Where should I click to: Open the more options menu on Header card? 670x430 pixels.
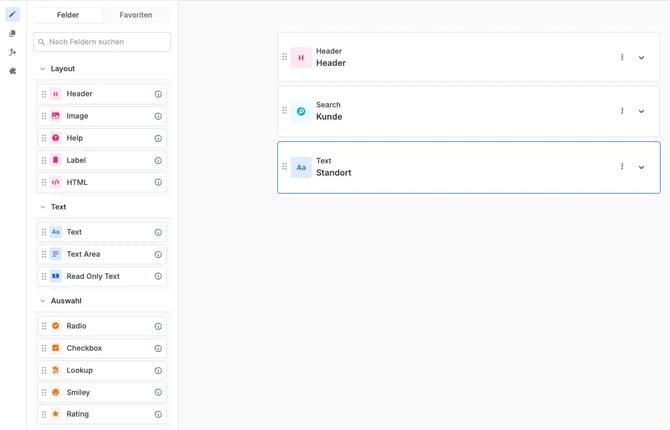click(x=622, y=57)
